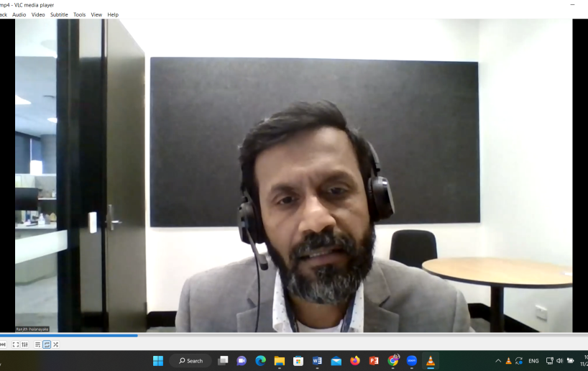Viewport: 588px width, 371px height.
Task: Switch to Zoom on taskbar
Action: 412,361
